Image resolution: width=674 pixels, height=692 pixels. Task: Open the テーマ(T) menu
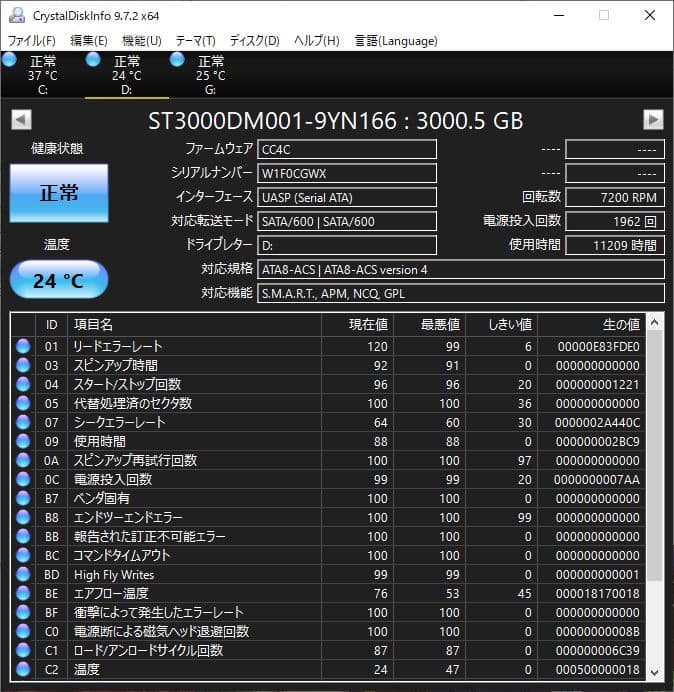click(x=196, y=41)
